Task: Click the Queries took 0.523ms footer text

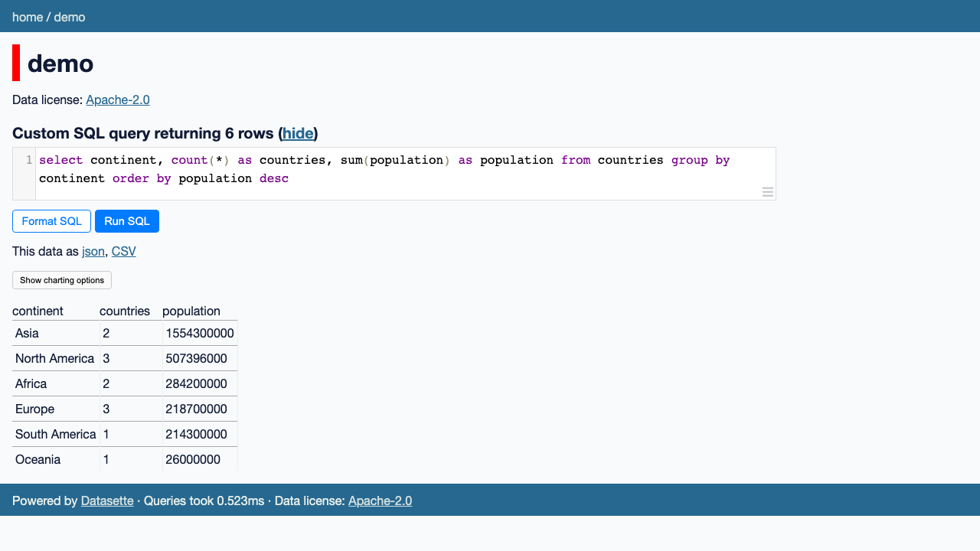Action: pos(204,500)
